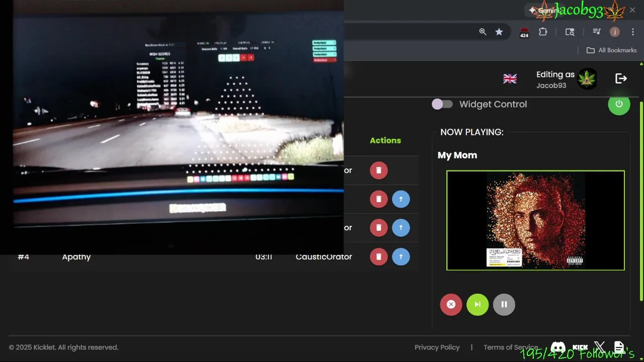Click the page's green vertical scrollbar
644x362 pixels.
641,201
